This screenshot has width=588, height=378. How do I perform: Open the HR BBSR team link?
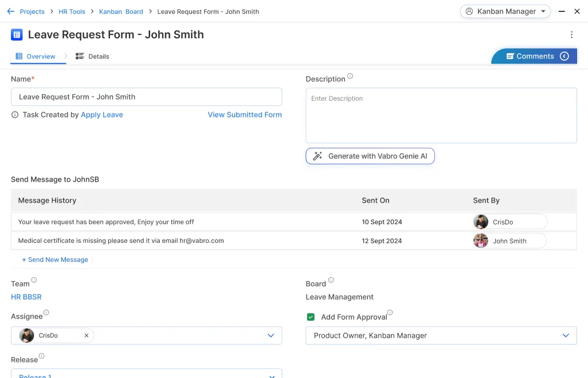click(26, 297)
